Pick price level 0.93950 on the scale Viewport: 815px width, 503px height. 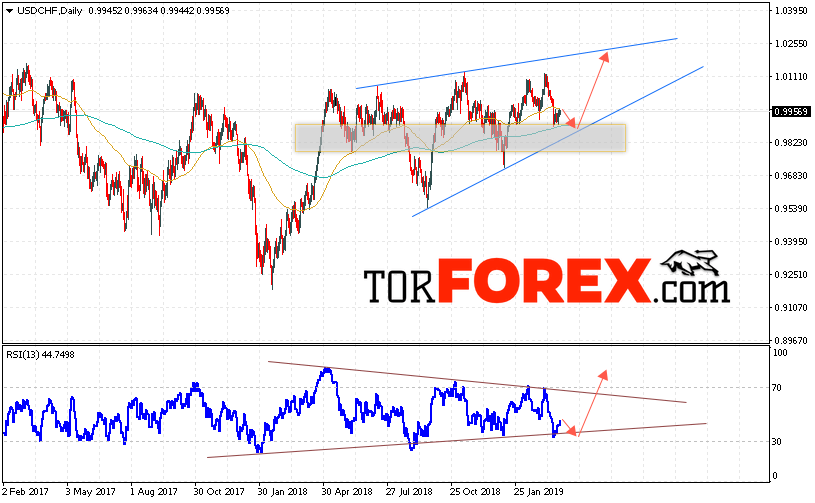click(791, 242)
